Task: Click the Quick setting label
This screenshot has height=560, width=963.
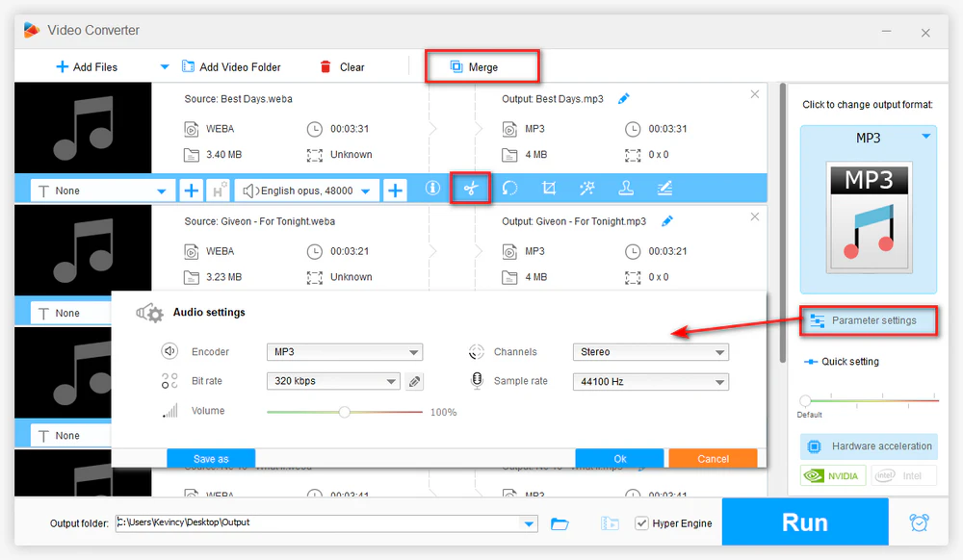Action: click(x=850, y=361)
